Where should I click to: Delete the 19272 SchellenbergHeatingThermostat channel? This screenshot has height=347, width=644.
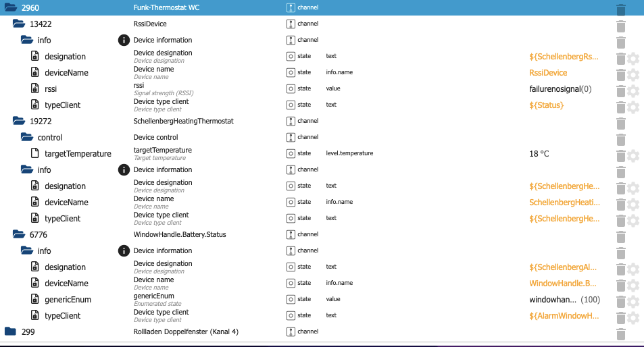click(620, 124)
